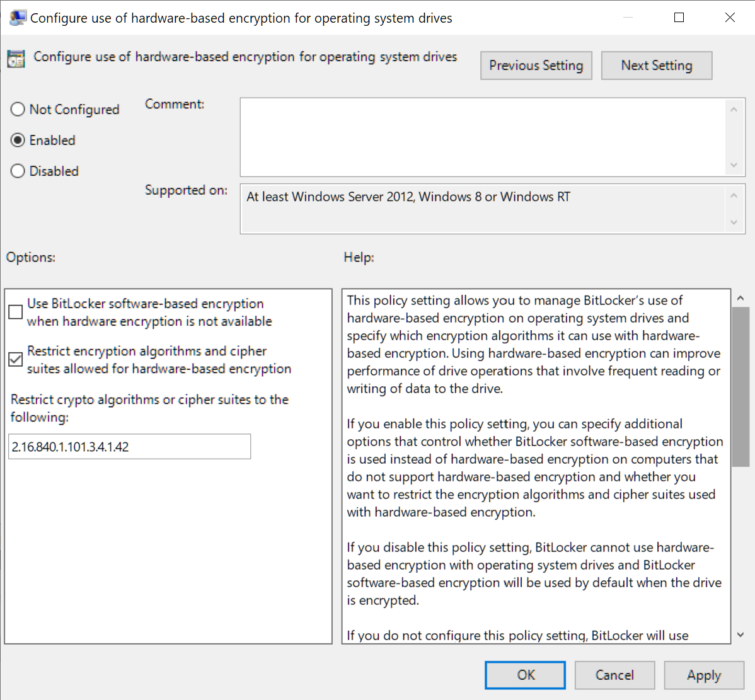Go to Previous Setting
The image size is (755, 700).
click(536, 66)
